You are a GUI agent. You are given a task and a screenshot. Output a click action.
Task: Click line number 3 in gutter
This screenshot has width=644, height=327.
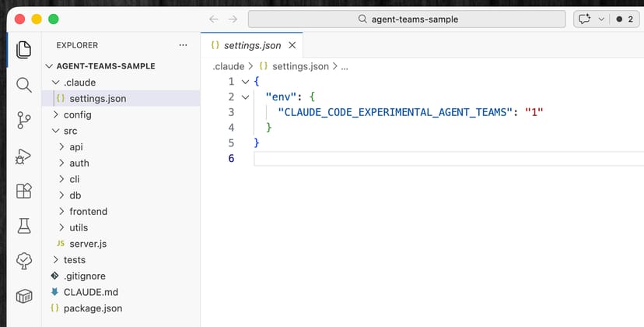click(231, 112)
